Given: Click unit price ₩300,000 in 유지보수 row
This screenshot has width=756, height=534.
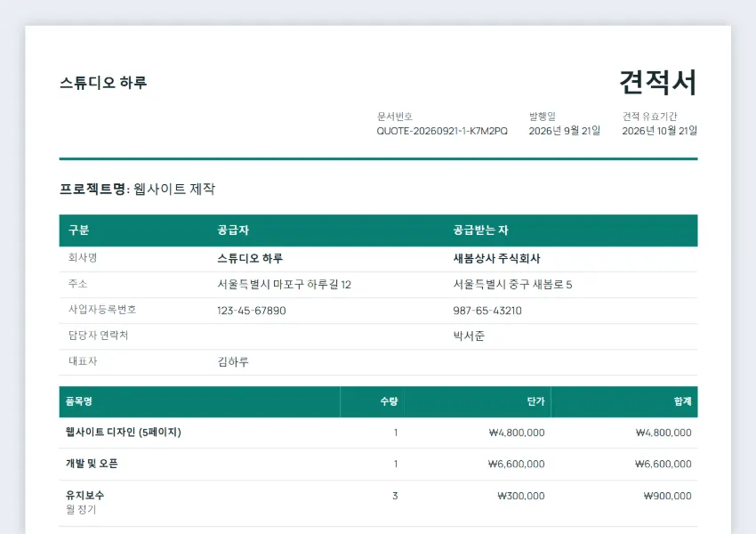Looking at the screenshot, I should coord(520,496).
